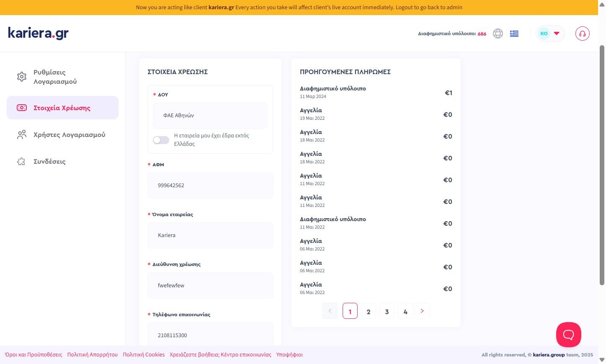Click the users icon for Χρήστες Λογαριασμού

tap(21, 135)
